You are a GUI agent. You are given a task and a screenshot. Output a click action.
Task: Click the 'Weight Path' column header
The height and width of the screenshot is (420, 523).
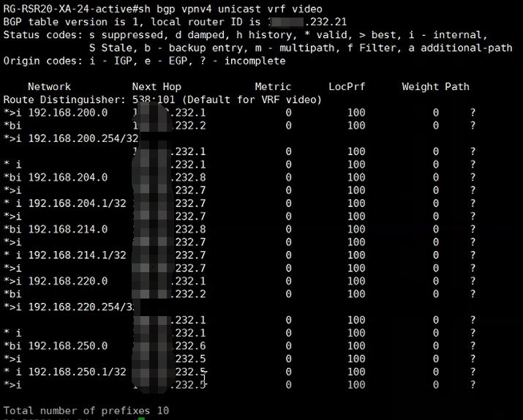tap(435, 86)
